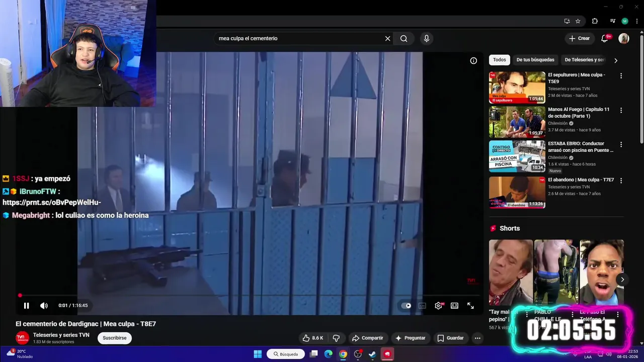Open Task View on the taskbar
This screenshot has width=644, height=362.
(x=314, y=354)
